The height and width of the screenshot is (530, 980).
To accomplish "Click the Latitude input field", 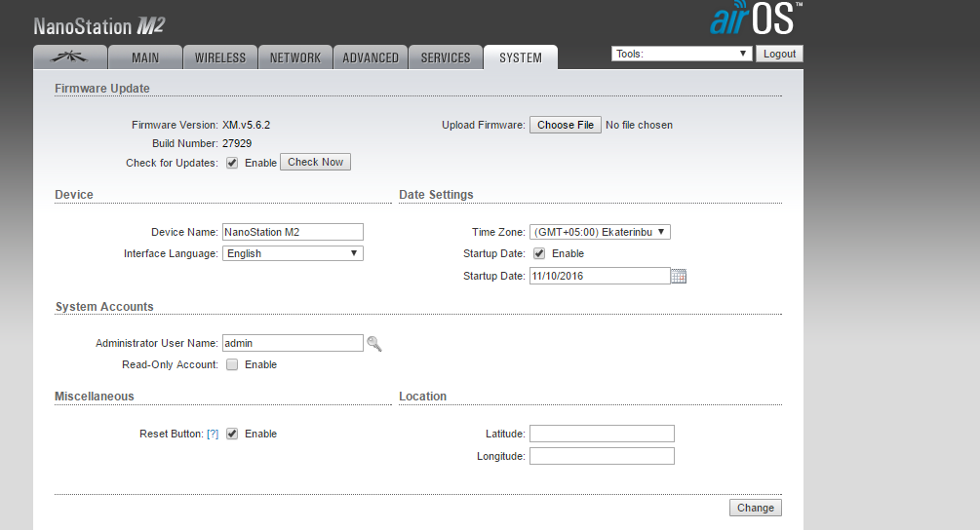I will [602, 434].
